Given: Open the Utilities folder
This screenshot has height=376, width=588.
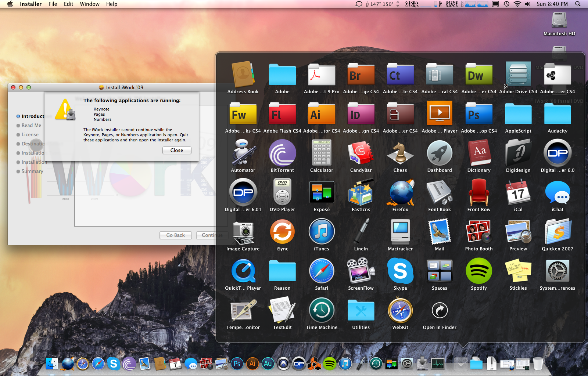Looking at the screenshot, I should [x=361, y=310].
